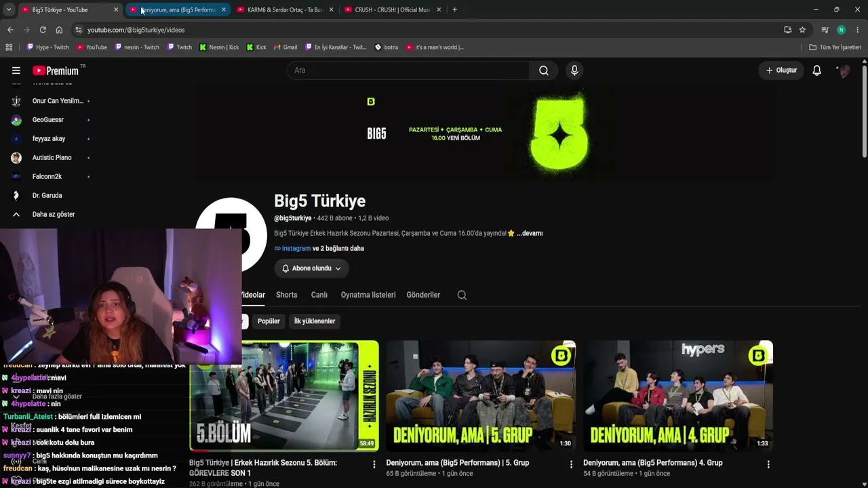Open the search tabs dropdown arrow

pos(9,9)
